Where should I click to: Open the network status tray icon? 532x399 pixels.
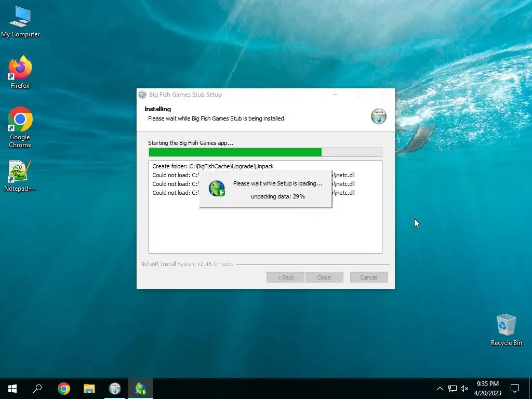point(453,389)
